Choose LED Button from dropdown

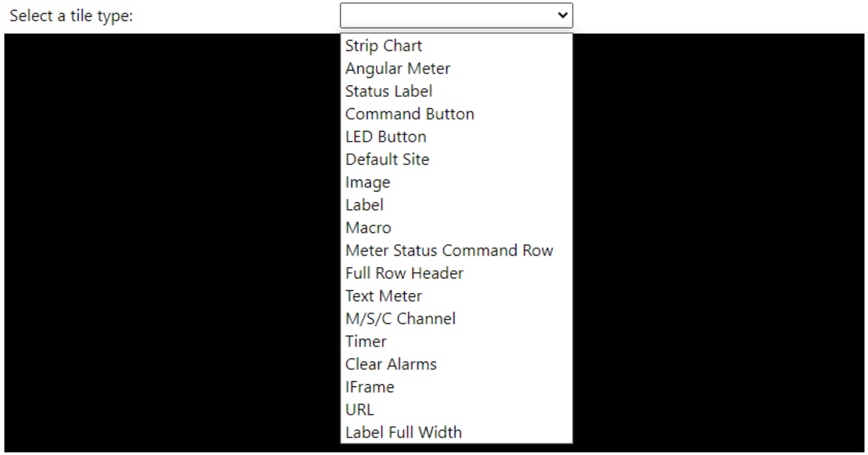pos(385,137)
